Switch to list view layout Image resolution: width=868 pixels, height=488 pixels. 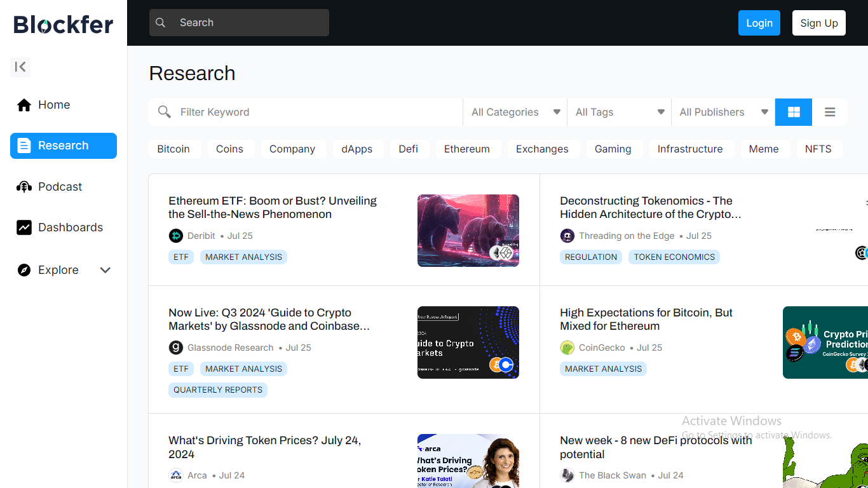point(830,112)
